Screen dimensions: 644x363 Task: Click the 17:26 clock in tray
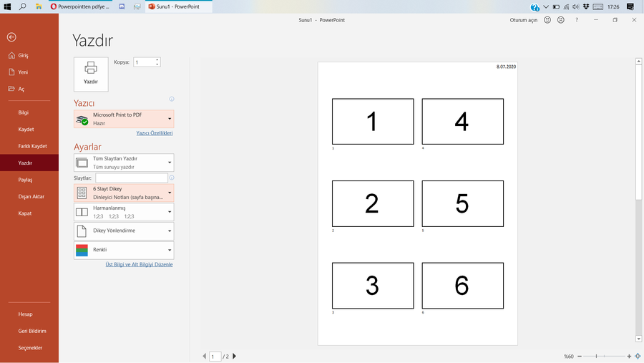pos(613,6)
